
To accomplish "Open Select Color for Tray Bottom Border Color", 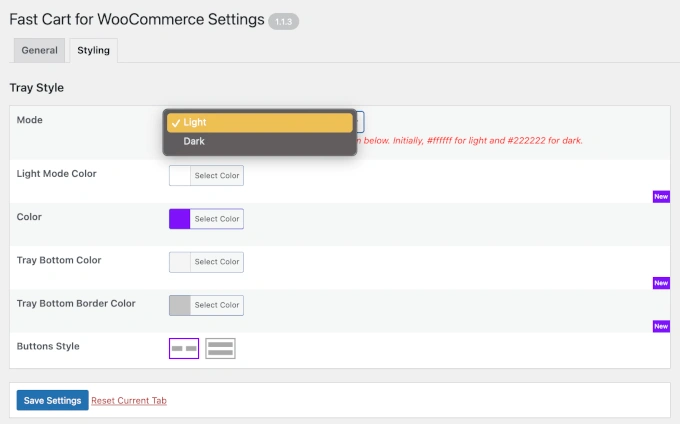I will (x=216, y=305).
